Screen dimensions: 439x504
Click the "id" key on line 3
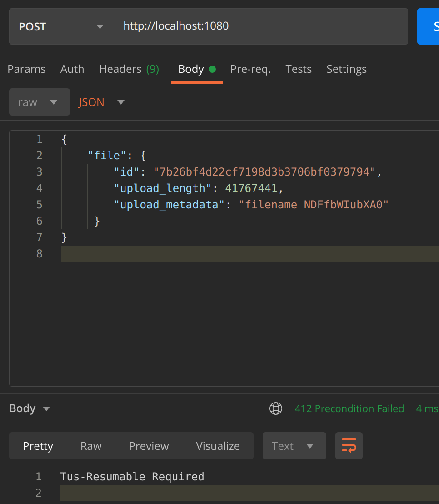coord(127,172)
